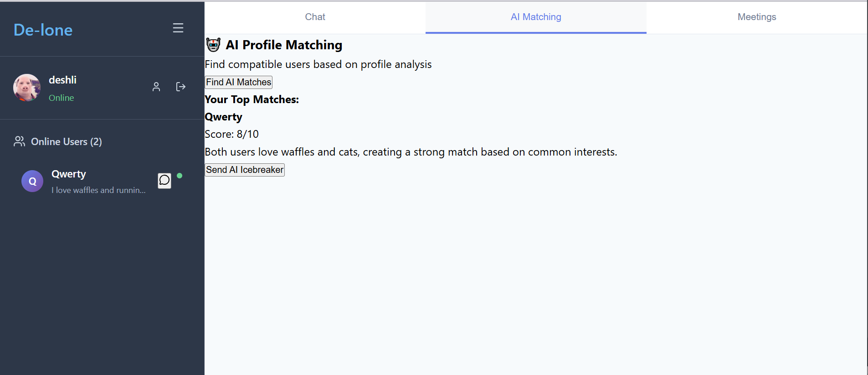Click Qwerty's "I love waffles" bio text
The height and width of the screenshot is (375, 868).
pos(98,190)
